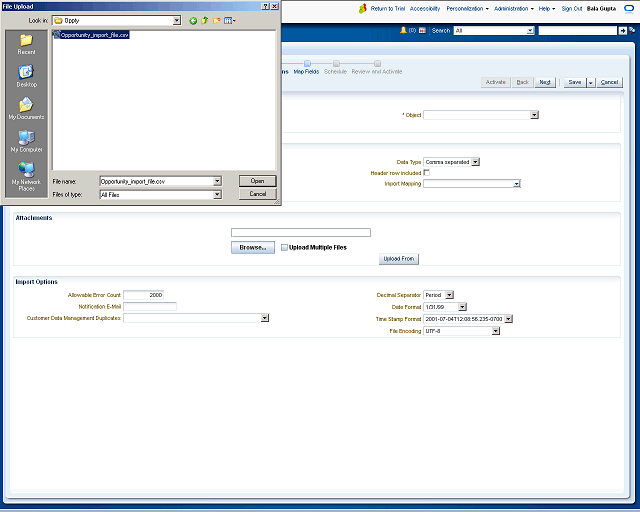Open the Personalization menu
The image size is (640, 512).
tap(467, 9)
